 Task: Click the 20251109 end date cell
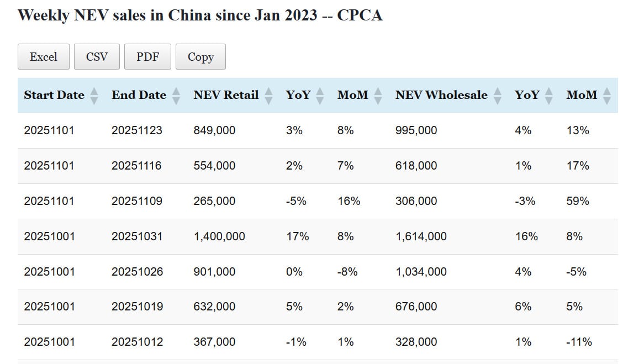pyautogui.click(x=137, y=201)
